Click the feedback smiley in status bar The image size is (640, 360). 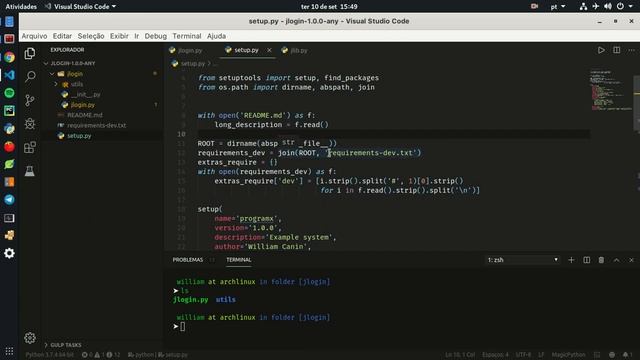[612, 355]
